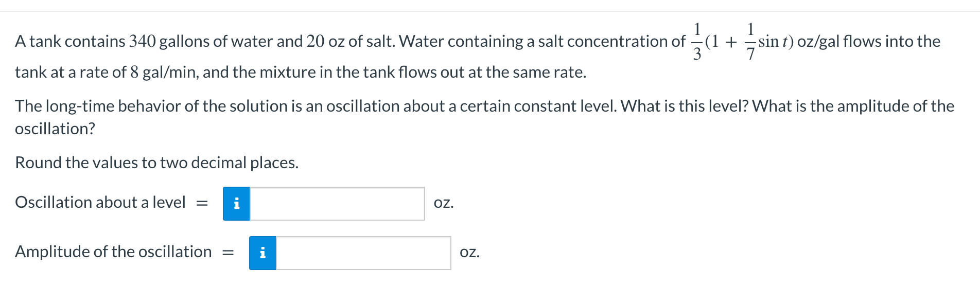Viewport: 980px width, 287px height.
Task: Click the word 'oscillation?' ending the question
Action: 55,129
